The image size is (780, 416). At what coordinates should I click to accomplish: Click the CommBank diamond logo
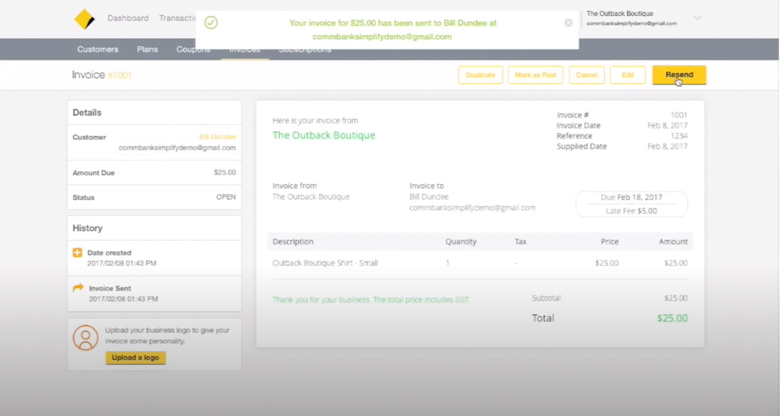[x=84, y=19]
